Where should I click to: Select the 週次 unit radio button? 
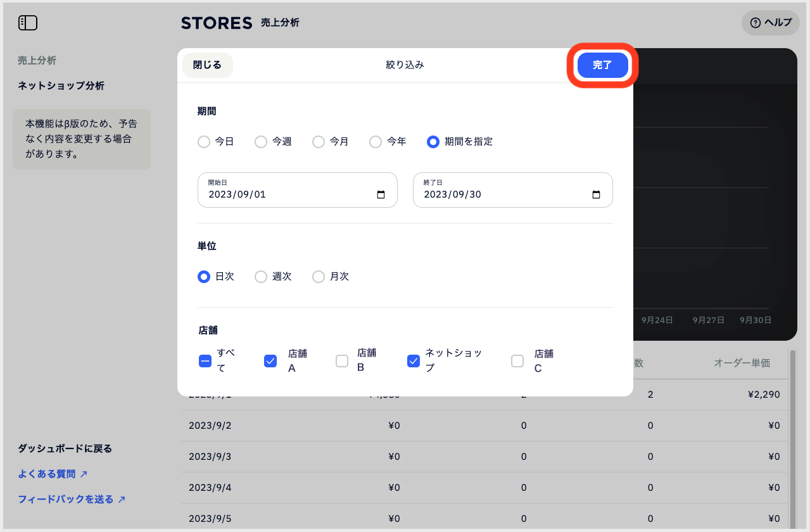tap(261, 277)
